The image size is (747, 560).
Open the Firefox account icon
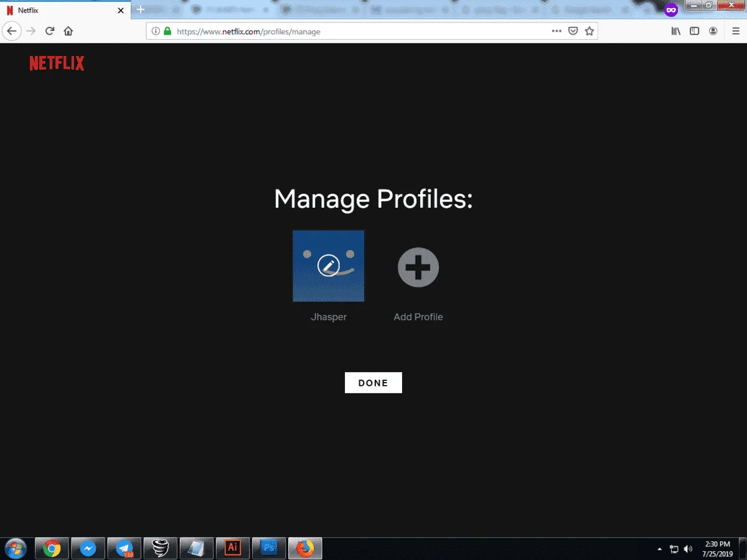[713, 31]
